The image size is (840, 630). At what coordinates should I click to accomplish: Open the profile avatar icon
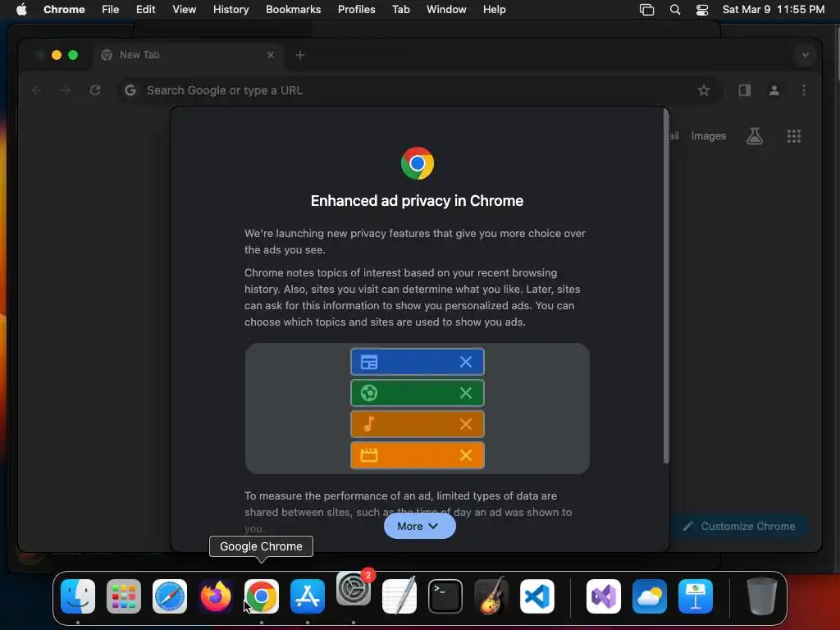[774, 90]
